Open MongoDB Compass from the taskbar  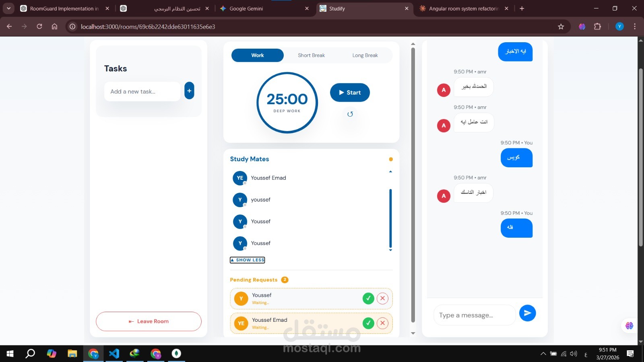176,354
